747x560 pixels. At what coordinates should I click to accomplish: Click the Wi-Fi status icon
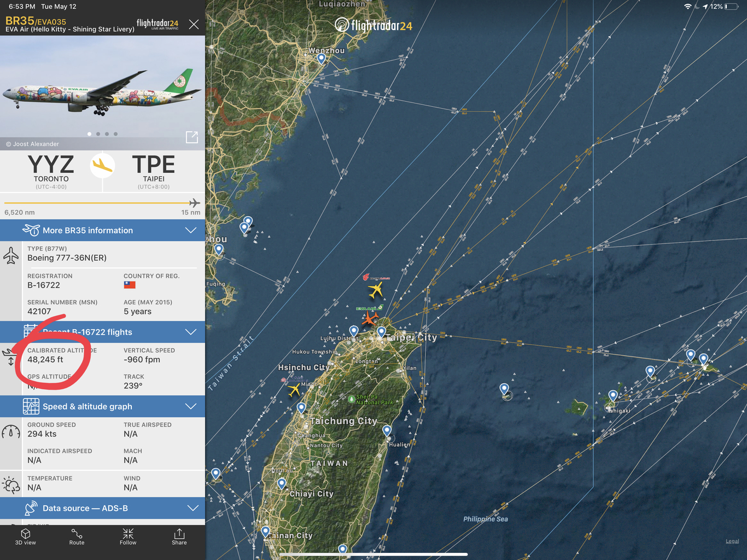[688, 7]
